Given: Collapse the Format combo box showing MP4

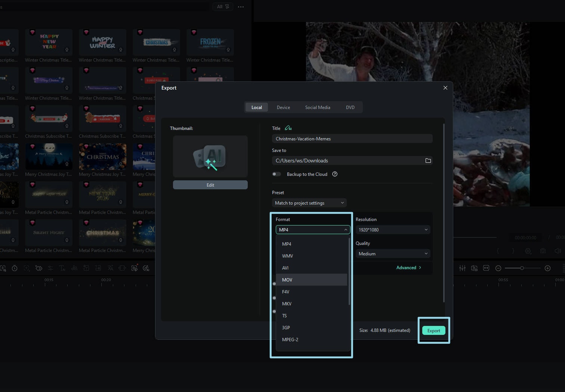Looking at the screenshot, I should point(313,230).
